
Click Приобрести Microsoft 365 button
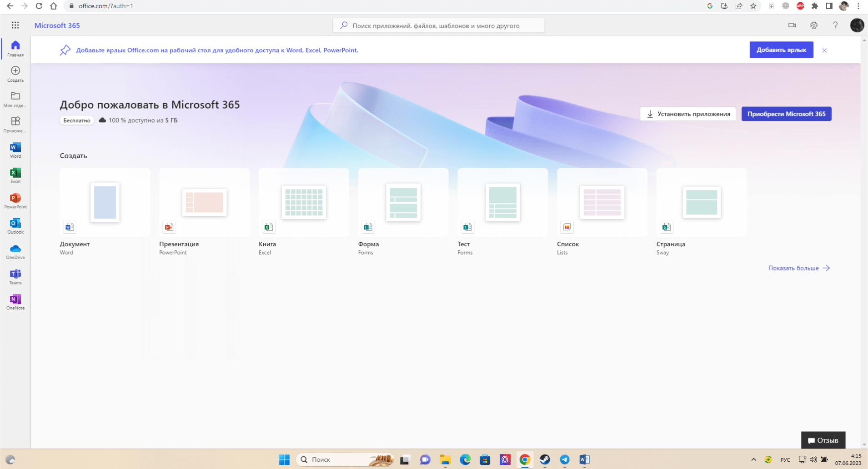[786, 114]
